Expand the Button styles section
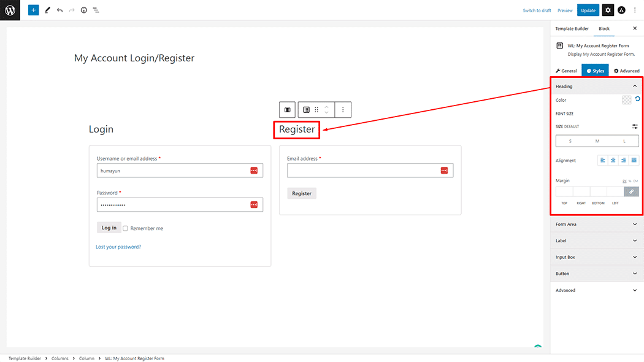Image resolution: width=644 pixels, height=362 pixels. [596, 273]
